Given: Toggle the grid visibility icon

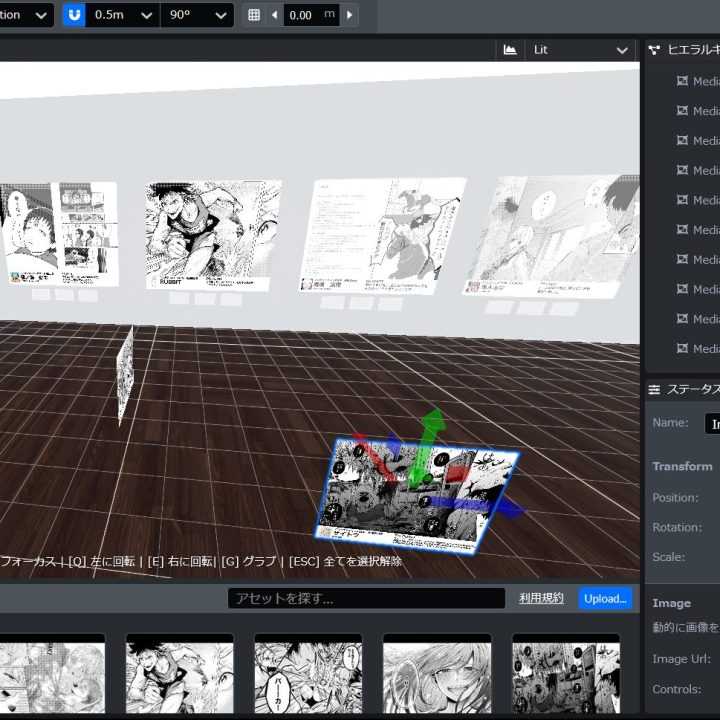Looking at the screenshot, I should [254, 15].
